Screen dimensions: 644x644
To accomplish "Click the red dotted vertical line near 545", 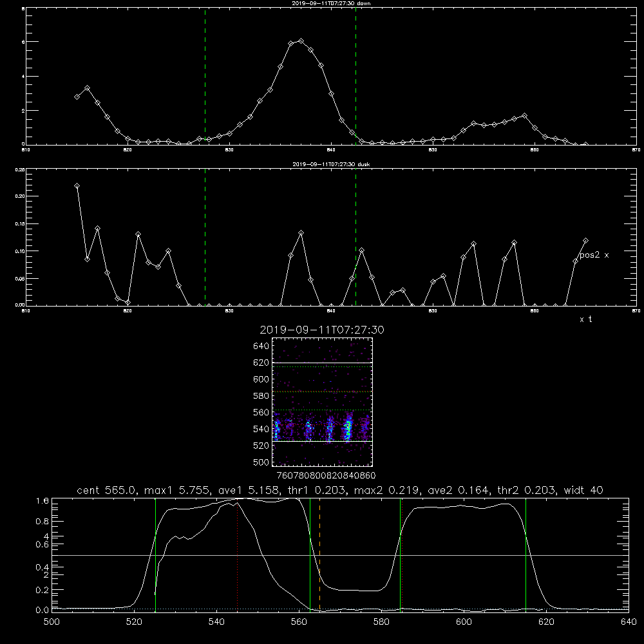I will coord(238,556).
